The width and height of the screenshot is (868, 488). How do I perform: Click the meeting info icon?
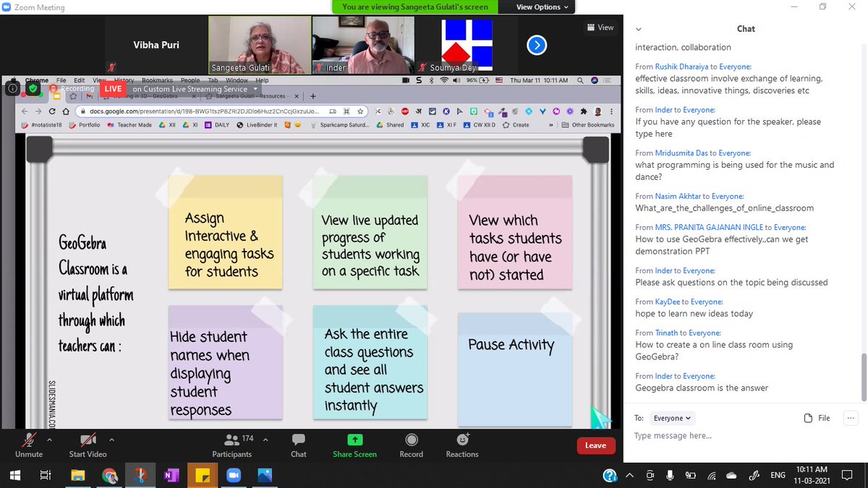(13, 88)
